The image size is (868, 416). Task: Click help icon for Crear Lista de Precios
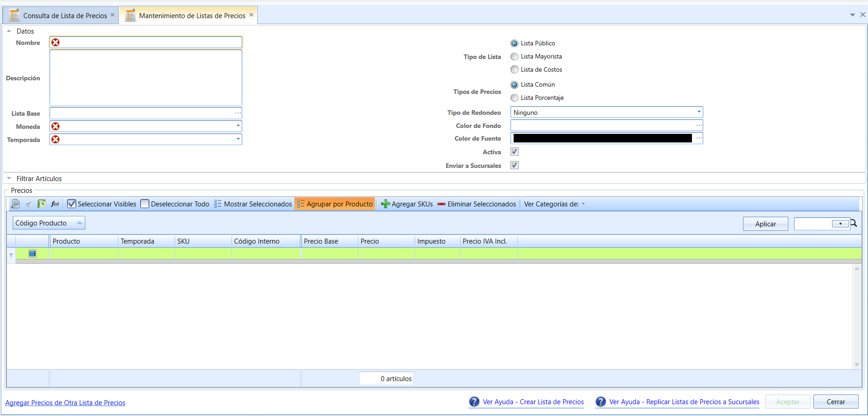[x=474, y=401]
